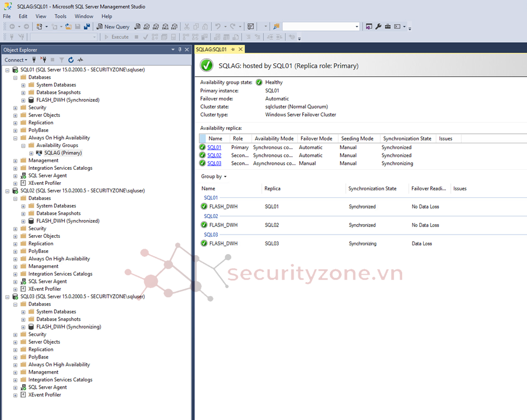The width and height of the screenshot is (527, 420).
Task: Expand the SQLAG (Primary) availability group node
Action: pos(31,153)
